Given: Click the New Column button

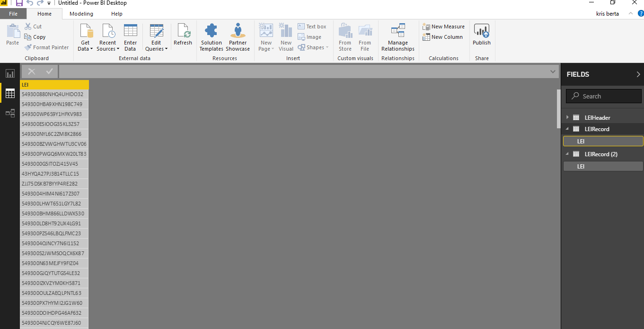Looking at the screenshot, I should point(442,37).
